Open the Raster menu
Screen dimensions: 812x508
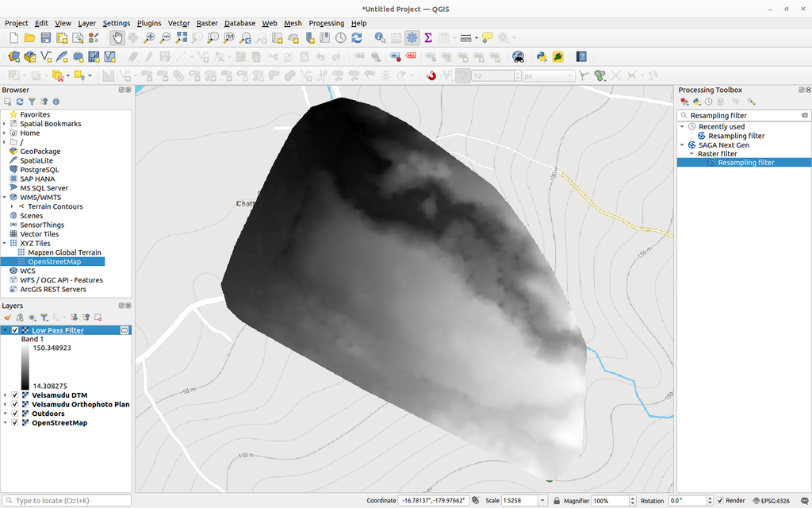pyautogui.click(x=206, y=23)
